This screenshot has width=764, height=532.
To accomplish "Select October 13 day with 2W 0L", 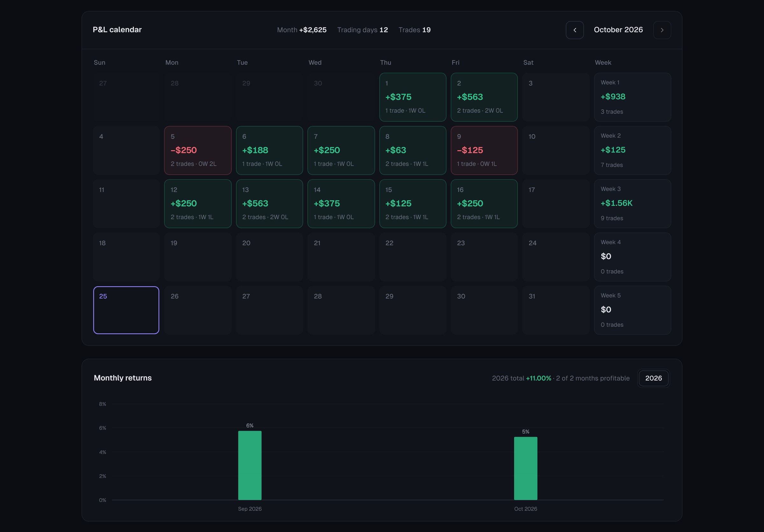I will click(270, 204).
